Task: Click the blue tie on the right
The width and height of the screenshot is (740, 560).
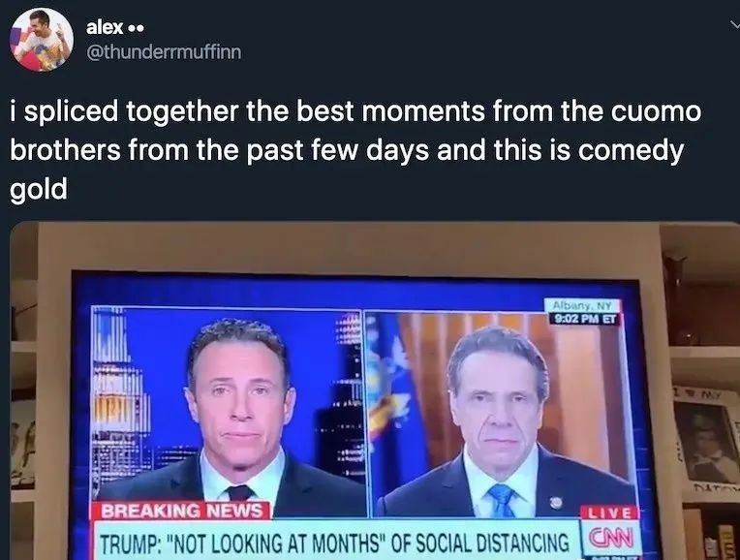Action: (x=502, y=500)
